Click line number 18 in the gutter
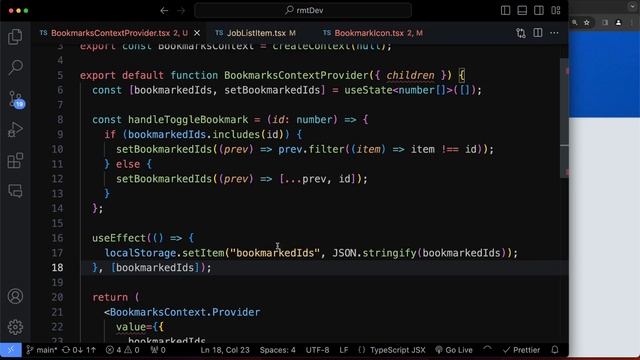Image resolution: width=640 pixels, height=360 pixels. pos(58,268)
